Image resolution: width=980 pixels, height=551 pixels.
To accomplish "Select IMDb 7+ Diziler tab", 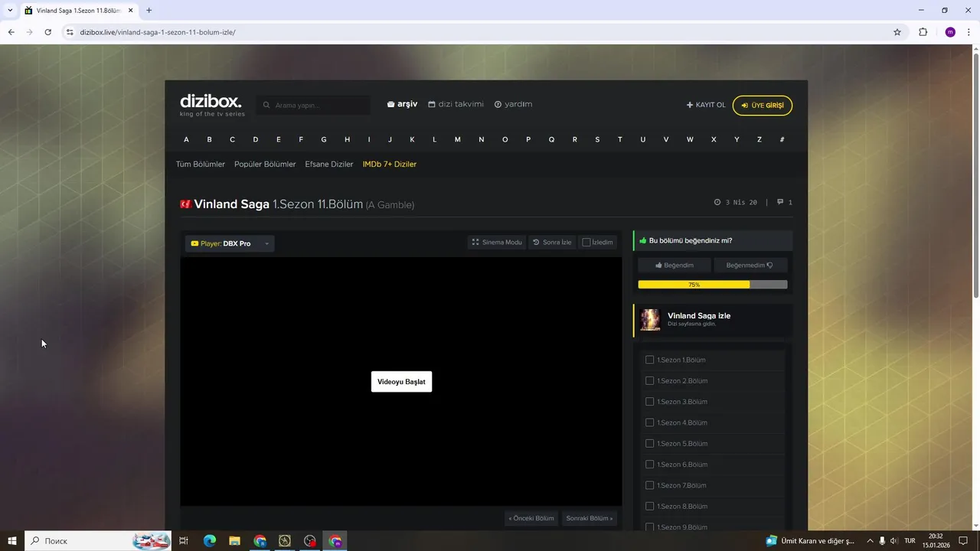I will coord(390,165).
